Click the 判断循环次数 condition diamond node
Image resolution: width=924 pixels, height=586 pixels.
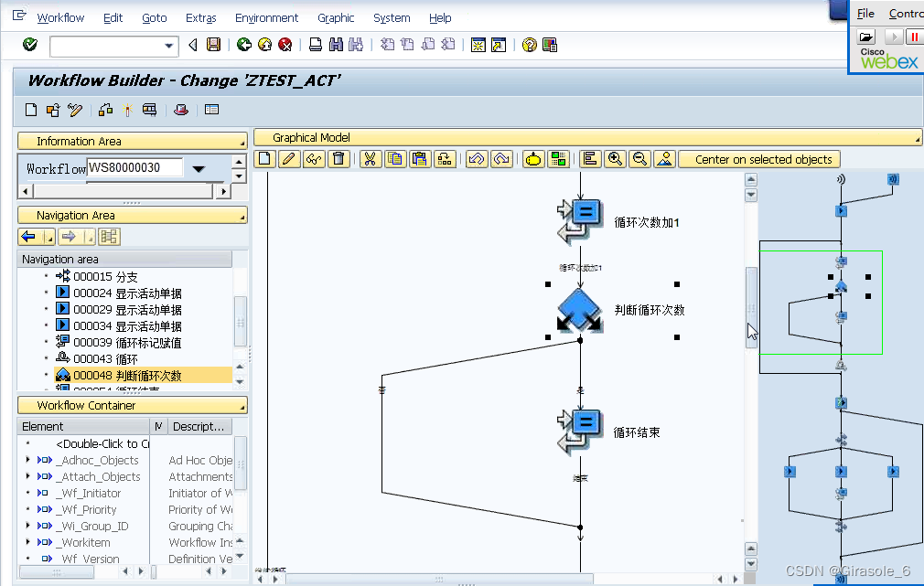579,310
